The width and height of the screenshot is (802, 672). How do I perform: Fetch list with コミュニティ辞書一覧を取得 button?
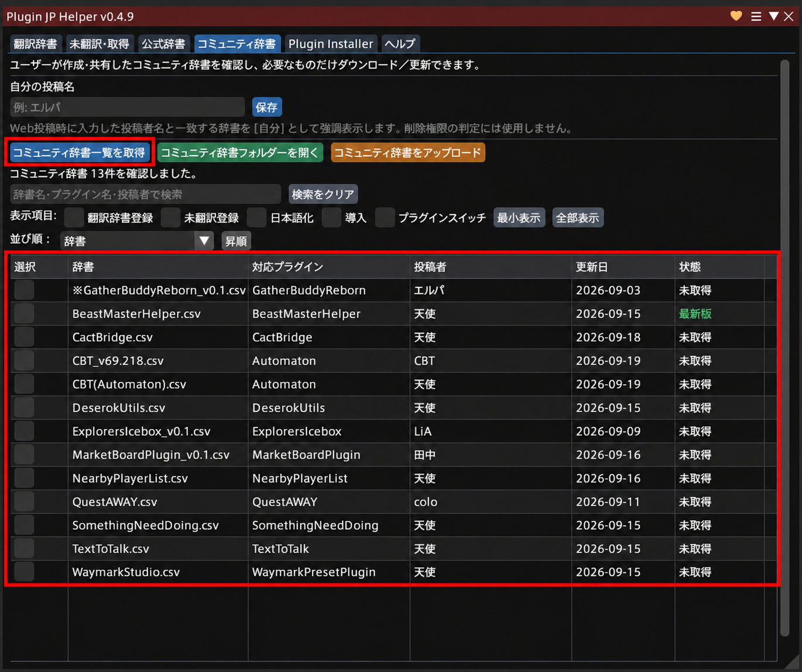pos(79,153)
